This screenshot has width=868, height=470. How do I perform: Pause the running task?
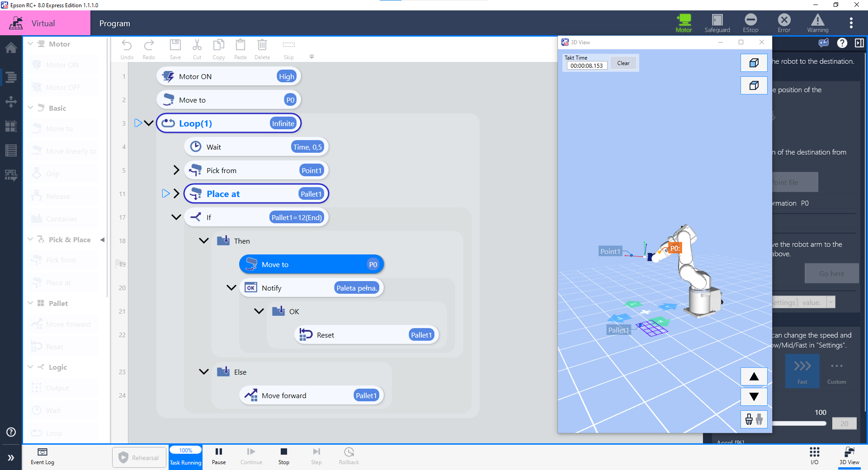tap(219, 456)
